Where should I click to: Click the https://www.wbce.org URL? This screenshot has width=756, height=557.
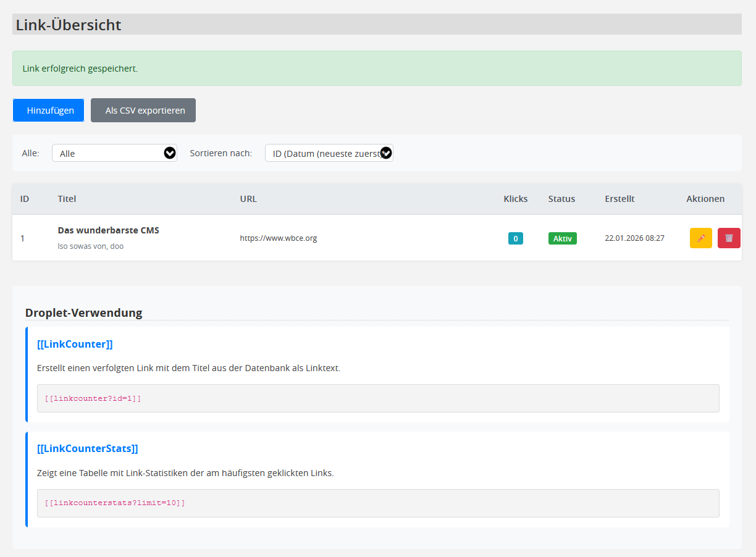coord(278,238)
